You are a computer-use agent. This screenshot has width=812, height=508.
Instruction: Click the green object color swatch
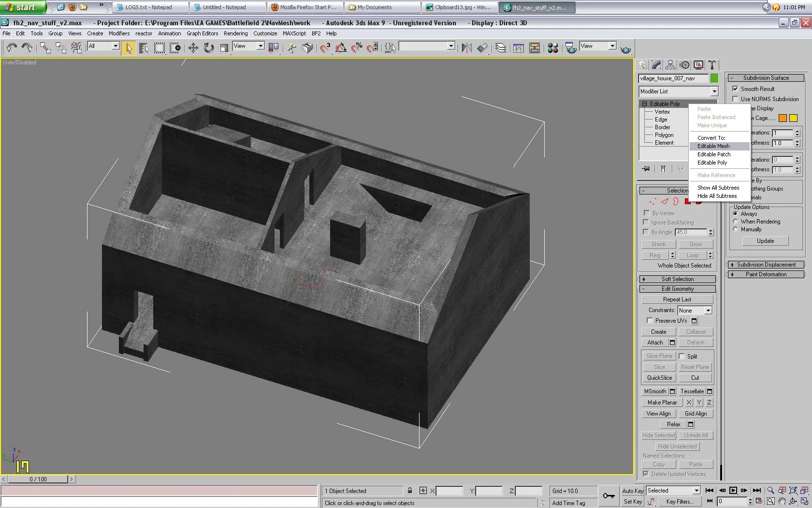[x=714, y=78]
